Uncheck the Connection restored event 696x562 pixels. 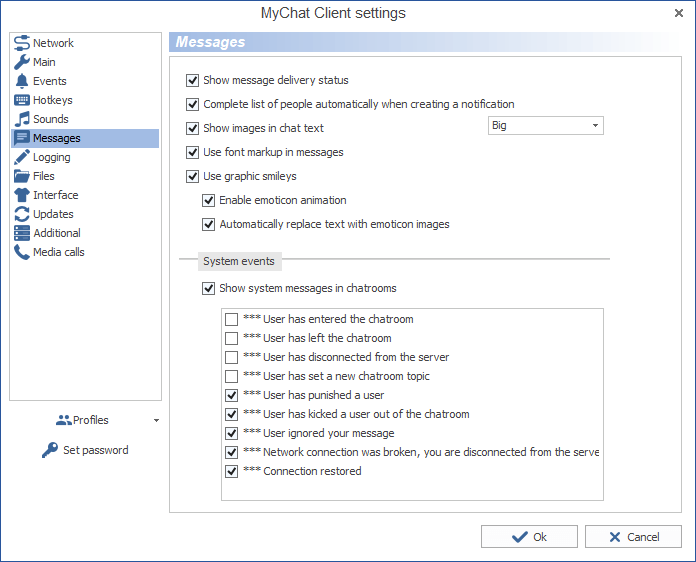pos(232,471)
